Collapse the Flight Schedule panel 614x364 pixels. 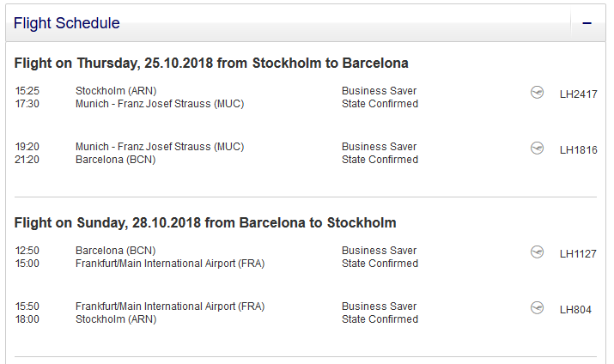(x=587, y=24)
